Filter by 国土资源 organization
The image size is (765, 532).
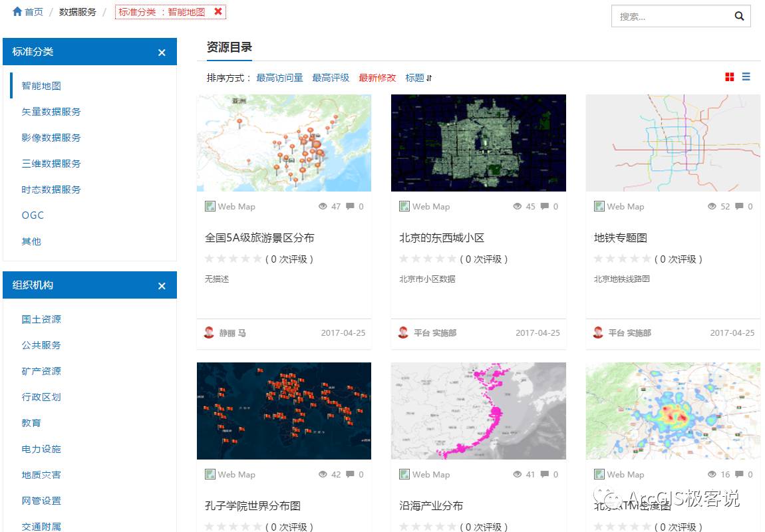point(41,319)
